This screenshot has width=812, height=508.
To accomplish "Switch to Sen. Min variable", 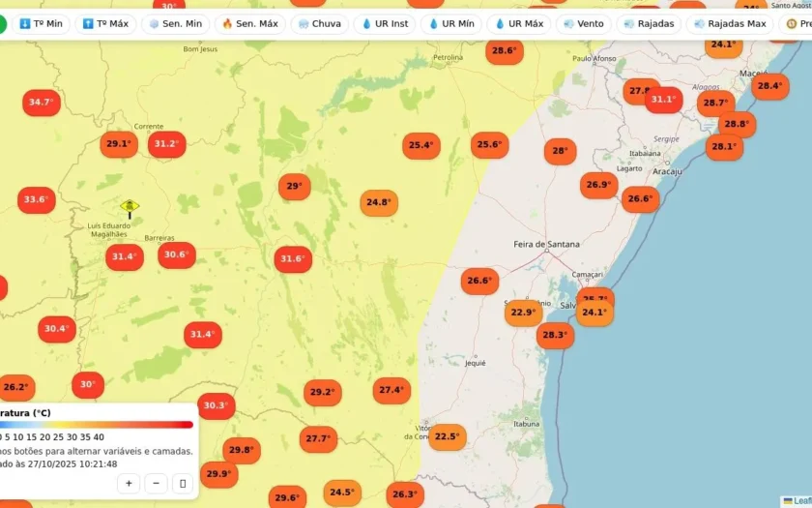I will point(176,24).
